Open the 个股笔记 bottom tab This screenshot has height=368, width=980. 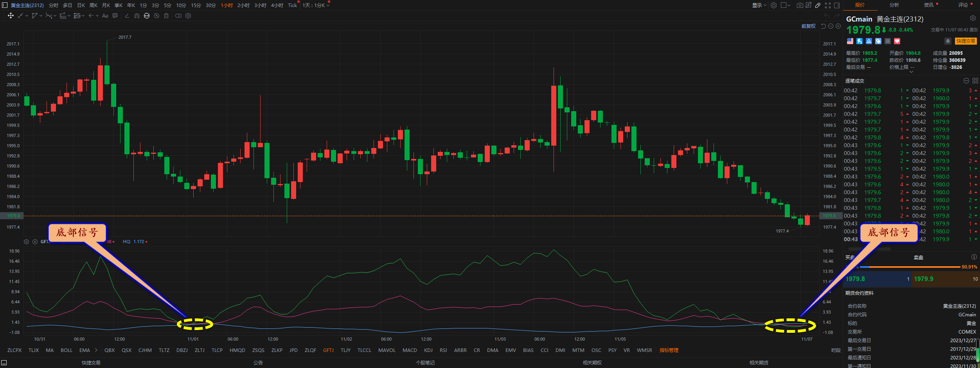(x=425, y=363)
